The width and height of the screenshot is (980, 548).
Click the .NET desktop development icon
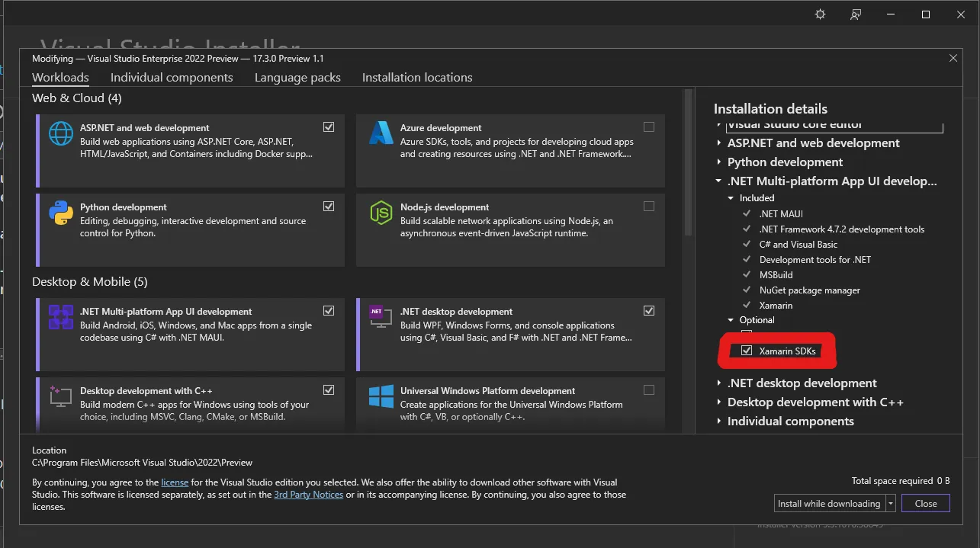tap(381, 317)
